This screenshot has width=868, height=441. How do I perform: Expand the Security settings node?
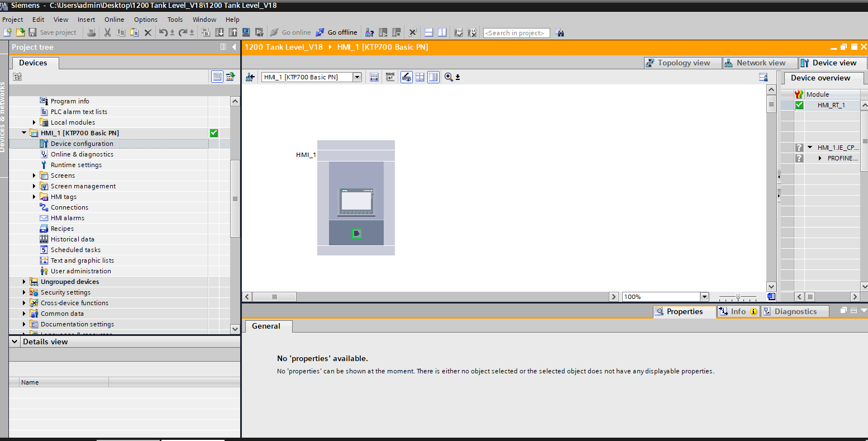24,292
